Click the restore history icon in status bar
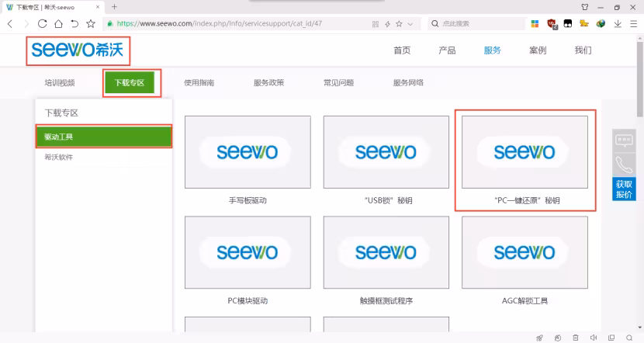Viewport: 644px width, 343px height. click(558, 338)
